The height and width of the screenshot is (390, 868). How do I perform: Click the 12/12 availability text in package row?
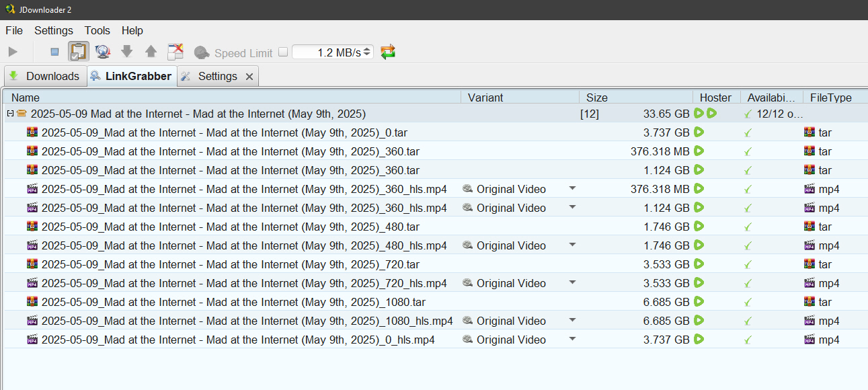pyautogui.click(x=779, y=114)
